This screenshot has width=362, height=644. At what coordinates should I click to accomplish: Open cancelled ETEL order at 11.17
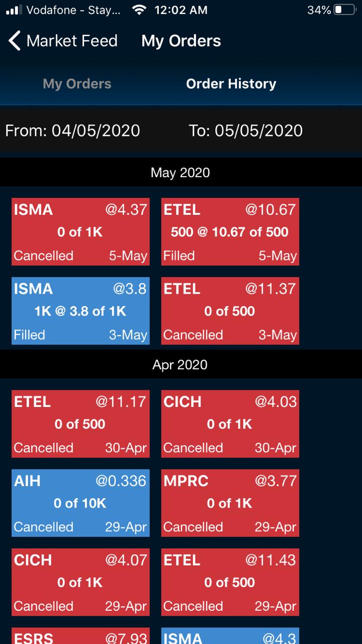point(80,424)
